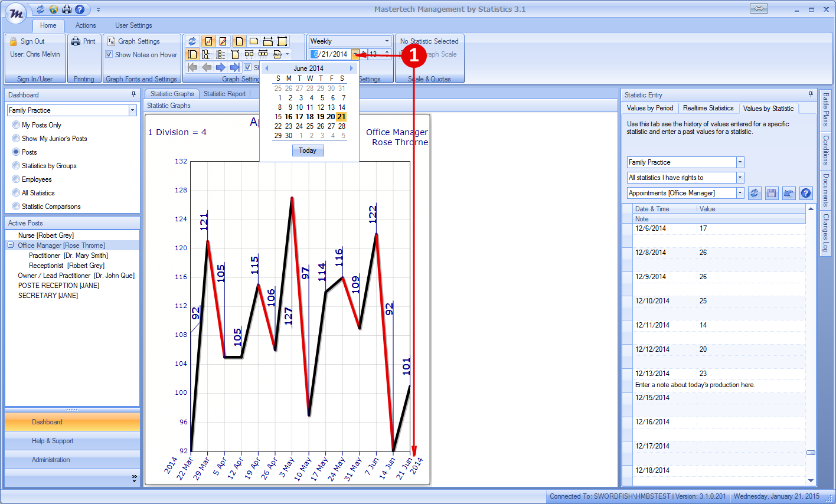Image resolution: width=836 pixels, height=504 pixels.
Task: Click the help icon in Statistic Entry panel
Action: (806, 193)
